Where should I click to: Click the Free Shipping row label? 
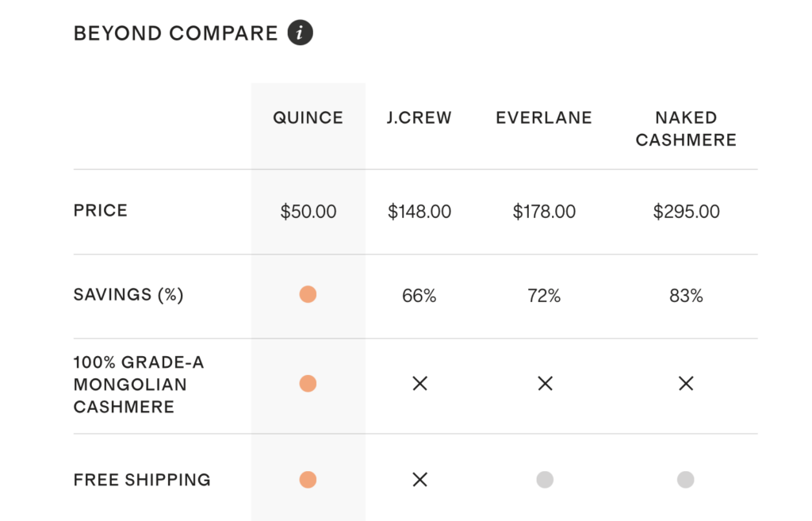tap(142, 480)
